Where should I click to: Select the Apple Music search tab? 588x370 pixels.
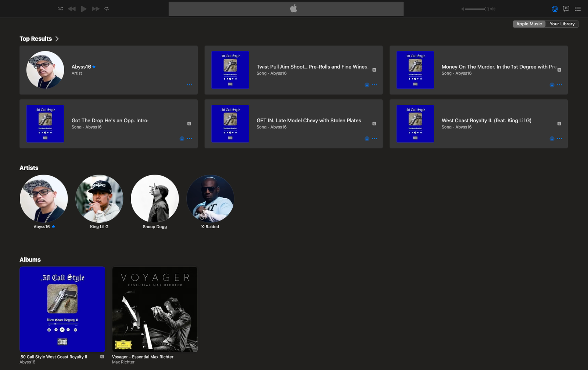529,24
